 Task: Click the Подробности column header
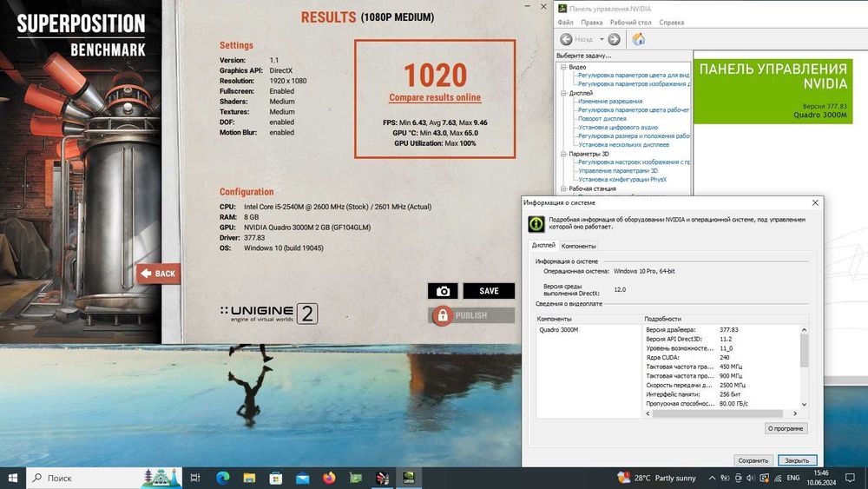tap(725, 319)
